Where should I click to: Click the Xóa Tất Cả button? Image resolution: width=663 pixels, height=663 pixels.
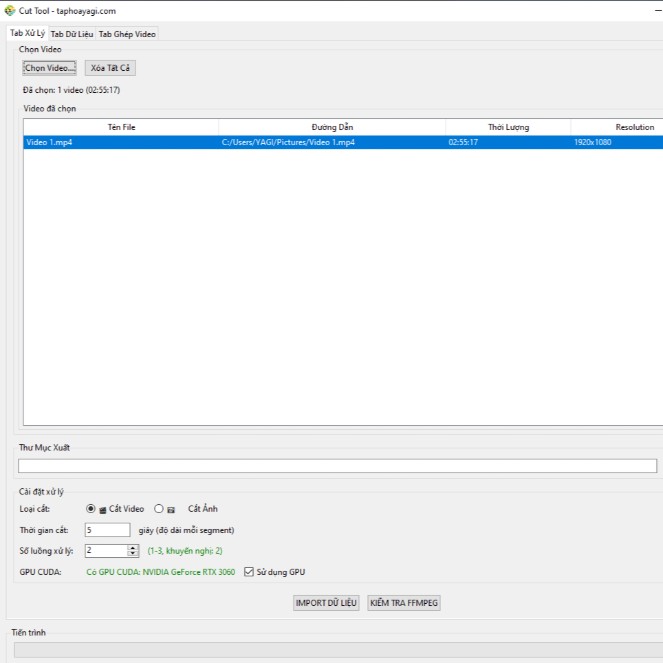[110, 68]
